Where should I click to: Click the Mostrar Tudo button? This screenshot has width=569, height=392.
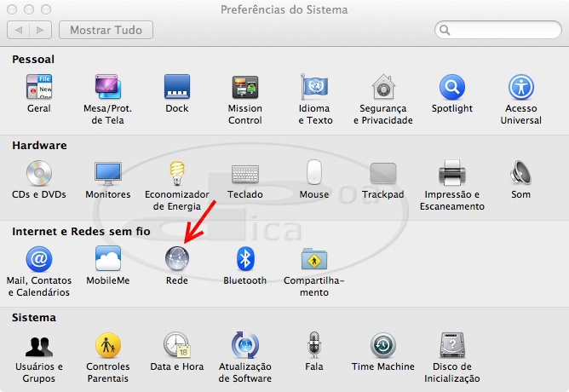[106, 30]
